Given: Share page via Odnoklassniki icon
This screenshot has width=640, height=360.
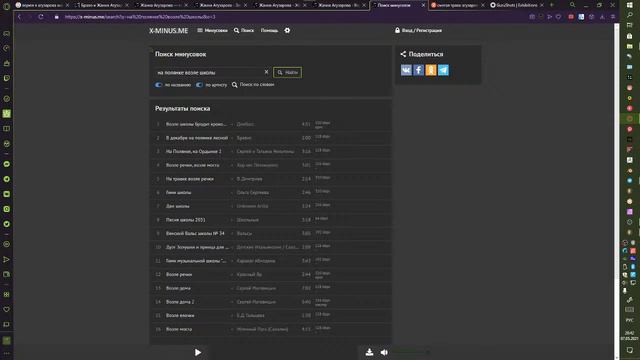Looking at the screenshot, I should [x=431, y=70].
